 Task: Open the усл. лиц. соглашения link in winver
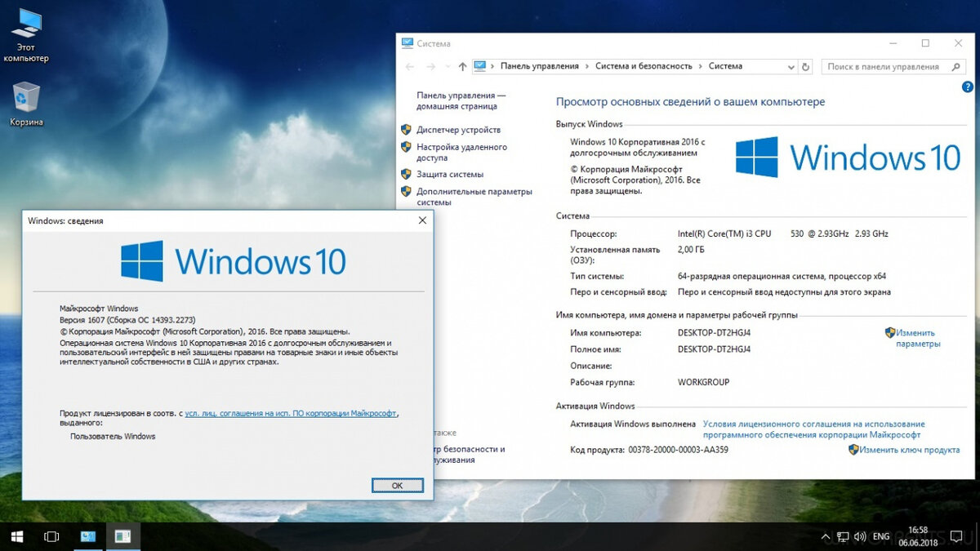point(291,414)
